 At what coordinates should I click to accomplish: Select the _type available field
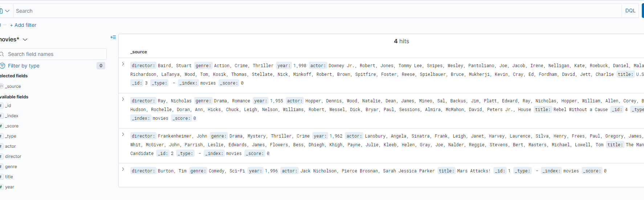11,136
